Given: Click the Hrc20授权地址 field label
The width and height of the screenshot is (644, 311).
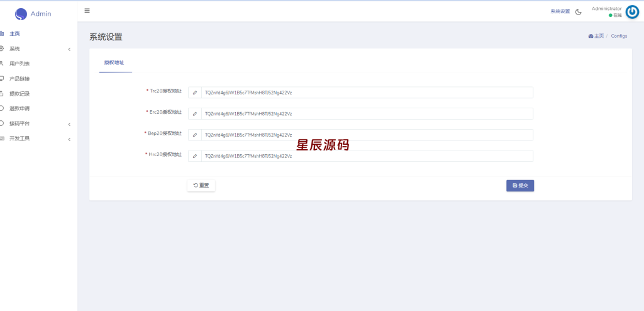Looking at the screenshot, I should click(x=165, y=154).
